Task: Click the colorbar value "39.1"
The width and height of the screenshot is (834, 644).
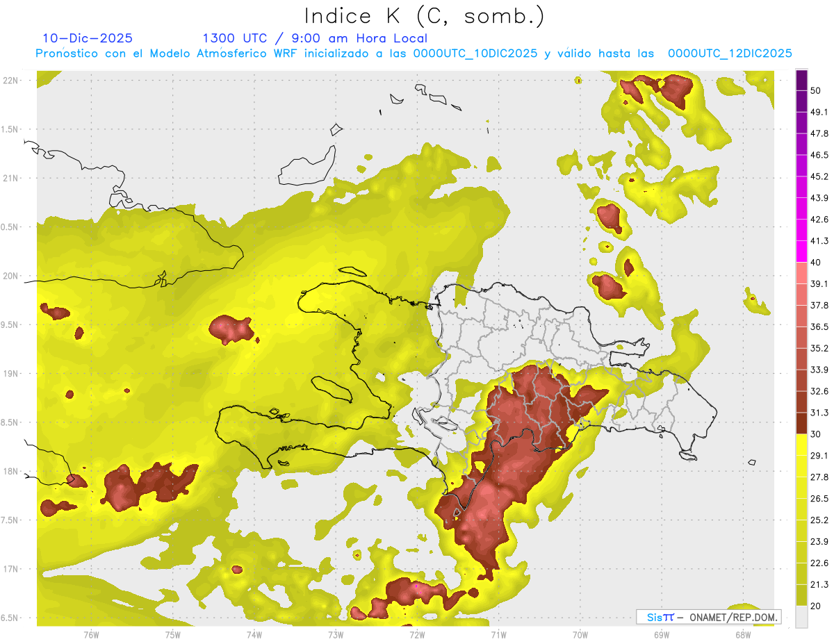Action: click(x=820, y=283)
